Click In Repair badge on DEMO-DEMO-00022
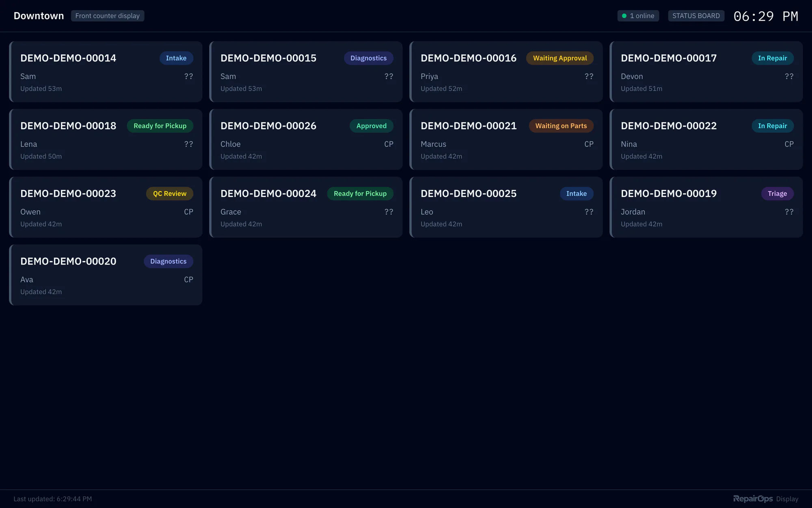This screenshot has width=812, height=508. [773, 126]
